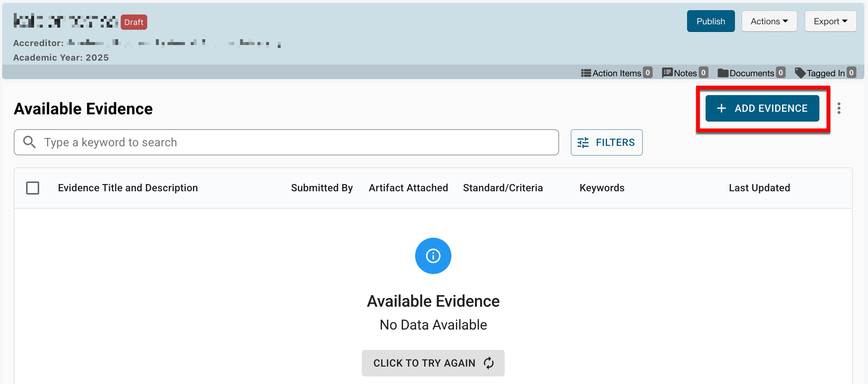Sort by Last Updated column header
The width and height of the screenshot is (868, 384).
point(759,188)
